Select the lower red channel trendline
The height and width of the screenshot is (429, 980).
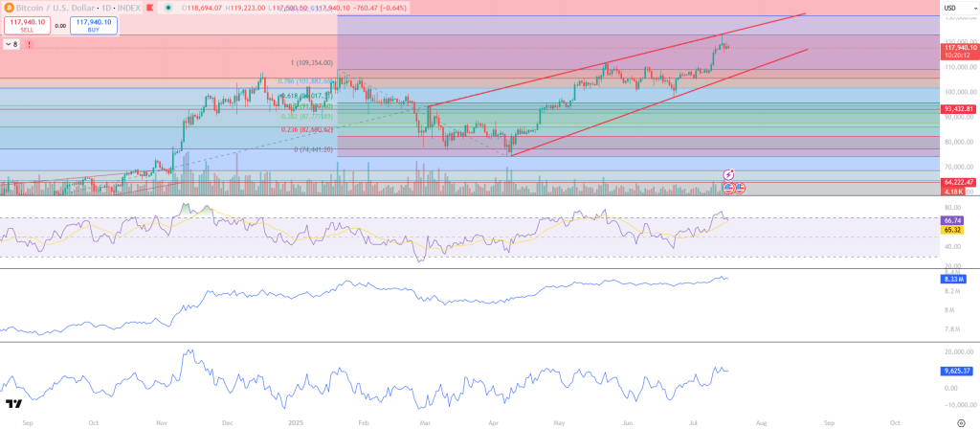tap(658, 102)
